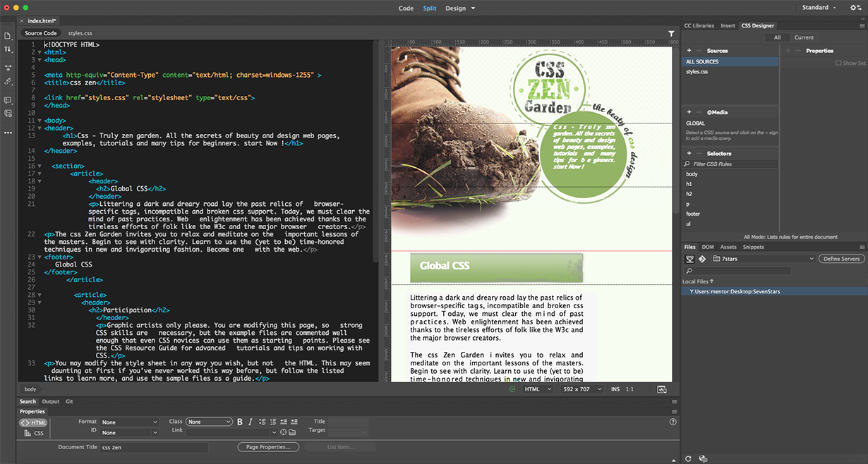Open the Assets panel tab
Image resolution: width=868 pixels, height=464 pixels.
tap(728, 248)
